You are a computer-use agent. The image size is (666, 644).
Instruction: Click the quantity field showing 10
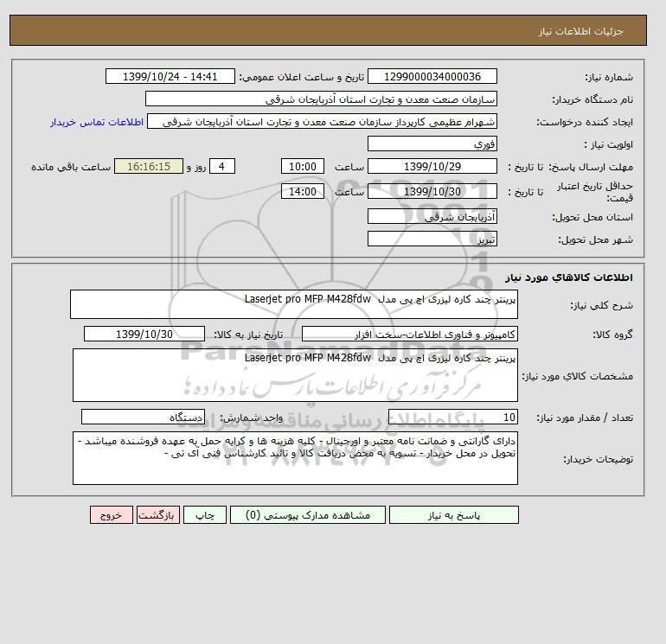pos(453,418)
